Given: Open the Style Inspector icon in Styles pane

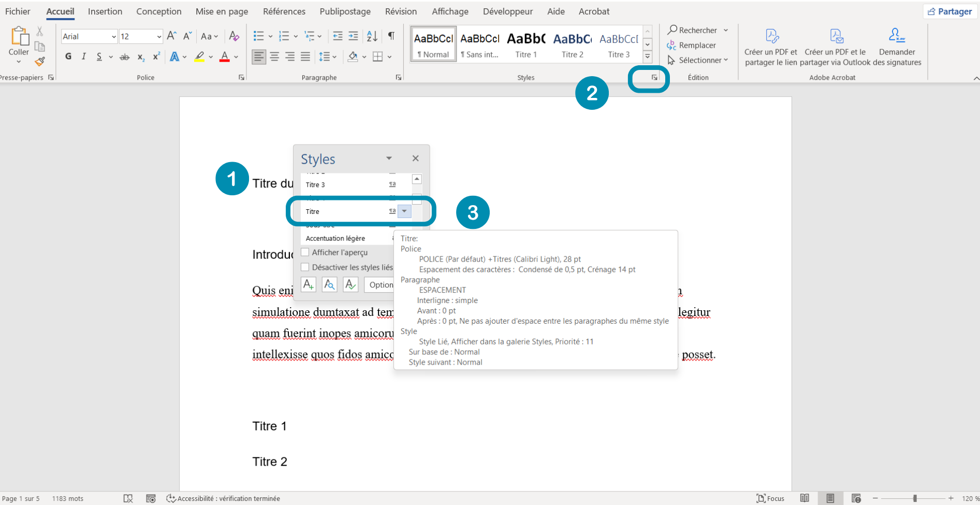Looking at the screenshot, I should click(329, 284).
